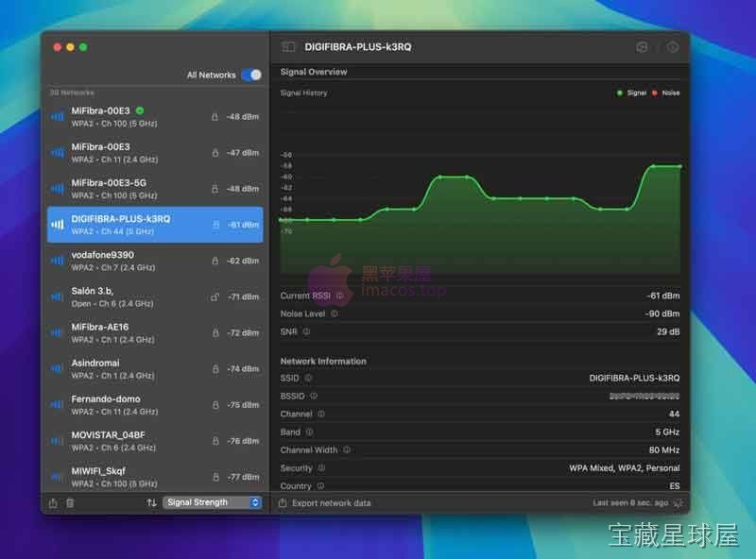Select the MIWIFI_Skqf network
The height and width of the screenshot is (559, 756).
[155, 477]
